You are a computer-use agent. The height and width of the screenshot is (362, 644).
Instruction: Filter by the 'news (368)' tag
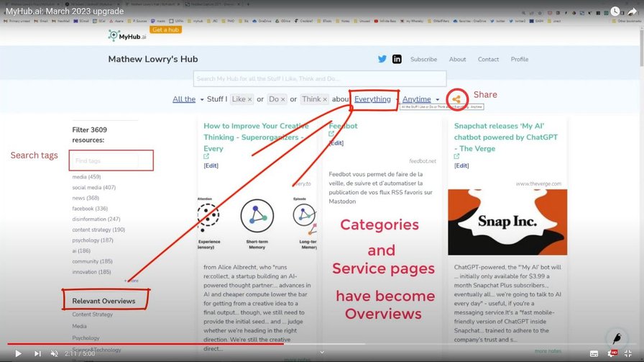[86, 198]
